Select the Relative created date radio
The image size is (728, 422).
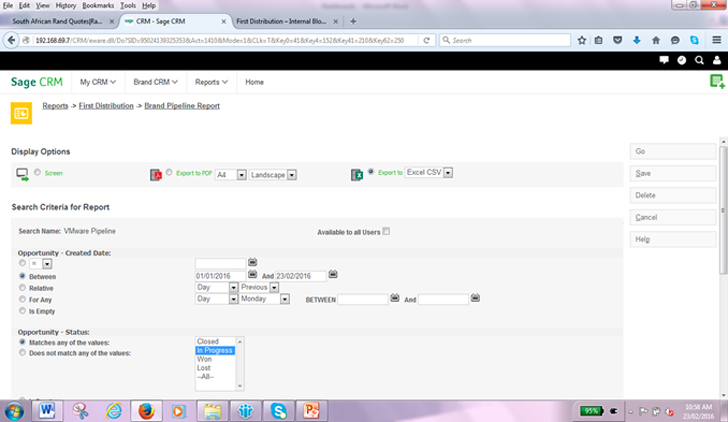[22, 287]
